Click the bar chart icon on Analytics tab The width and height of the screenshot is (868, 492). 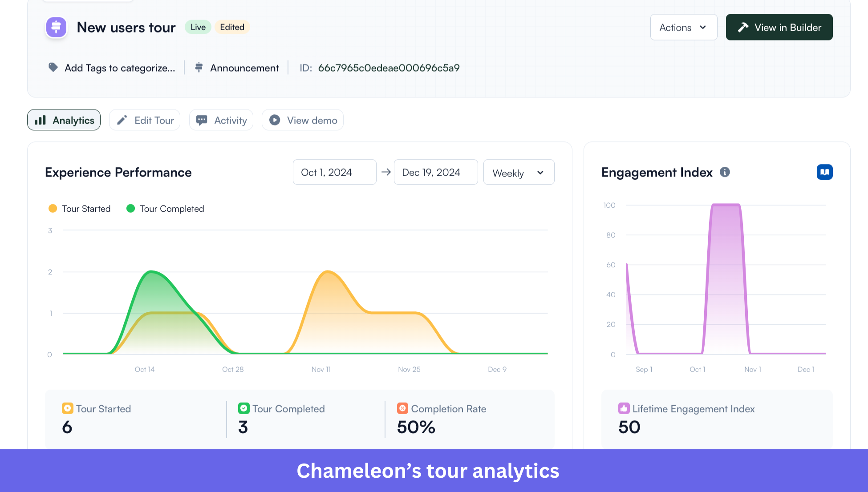click(x=41, y=120)
